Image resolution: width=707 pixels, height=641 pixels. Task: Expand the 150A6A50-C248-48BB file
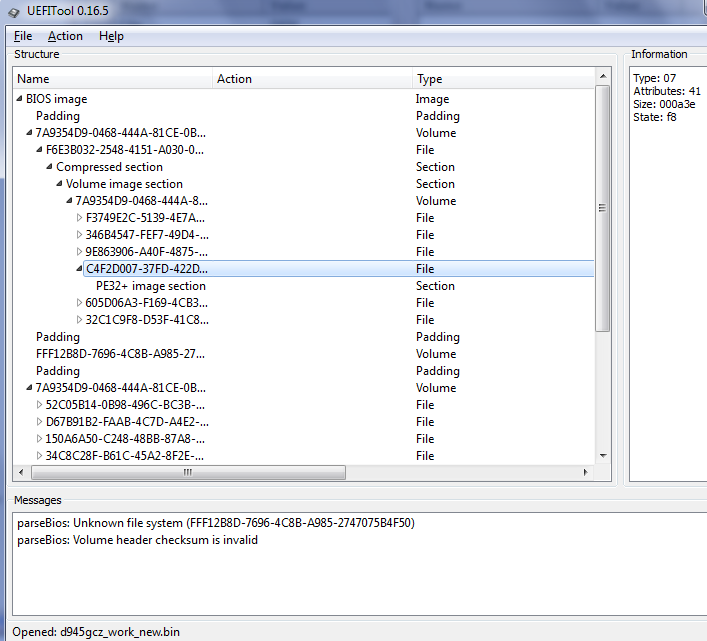40,439
